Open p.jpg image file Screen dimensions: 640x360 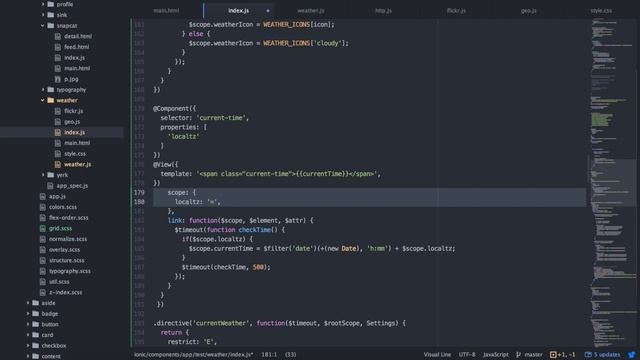coord(71,79)
